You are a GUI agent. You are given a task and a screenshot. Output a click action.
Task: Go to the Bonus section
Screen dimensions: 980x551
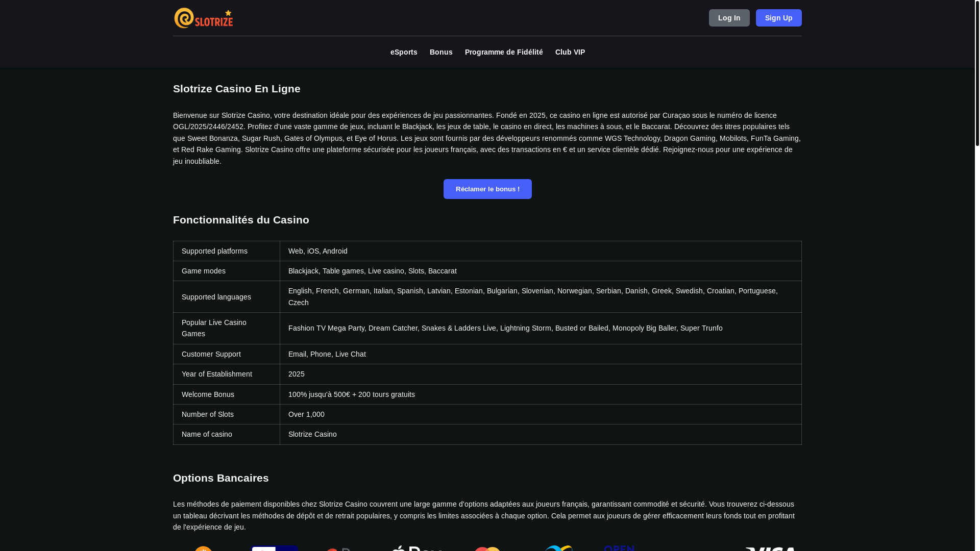pos(441,52)
